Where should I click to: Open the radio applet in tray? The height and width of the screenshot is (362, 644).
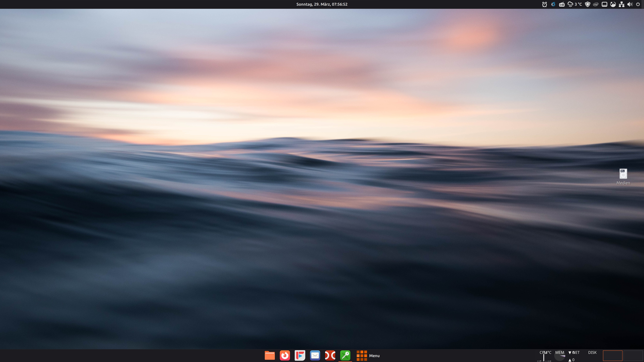tap(562, 4)
